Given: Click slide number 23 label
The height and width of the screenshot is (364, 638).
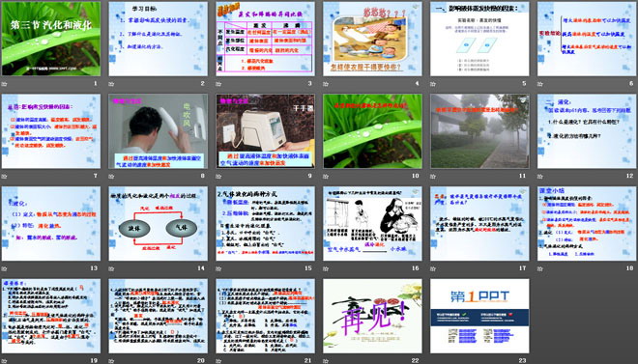Looking at the screenshot, I should [522, 360].
